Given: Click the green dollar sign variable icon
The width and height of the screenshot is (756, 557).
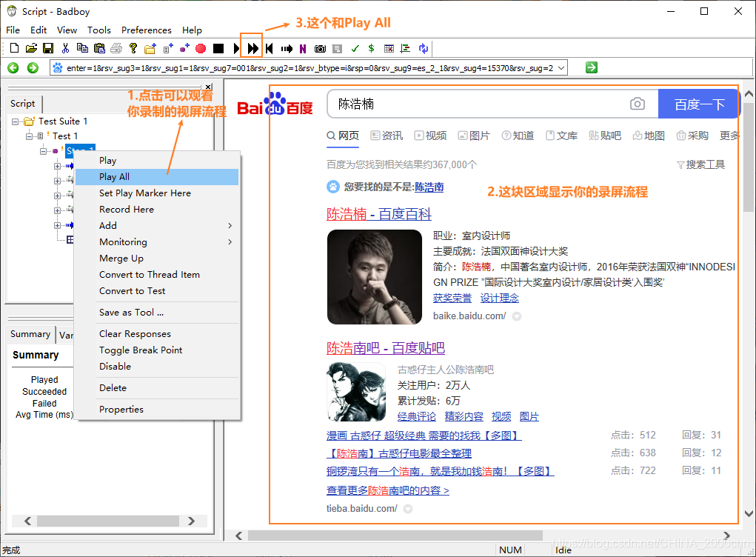Looking at the screenshot, I should click(371, 48).
